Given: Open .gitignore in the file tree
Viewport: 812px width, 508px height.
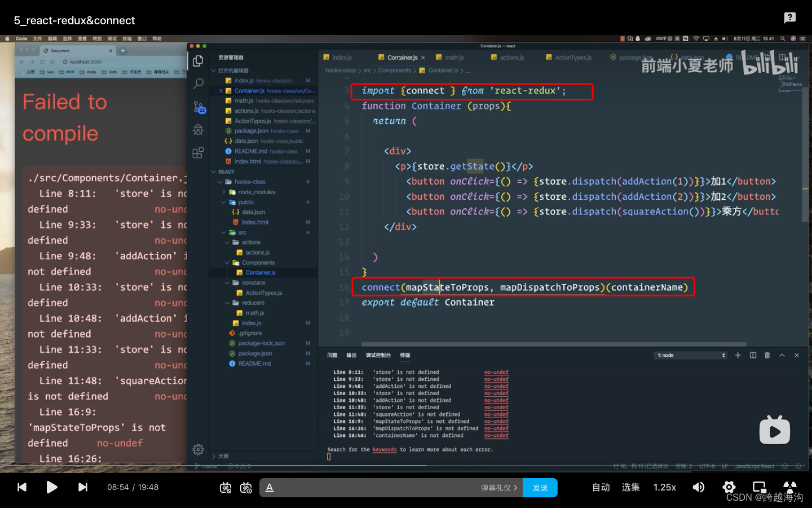Looking at the screenshot, I should click(250, 333).
